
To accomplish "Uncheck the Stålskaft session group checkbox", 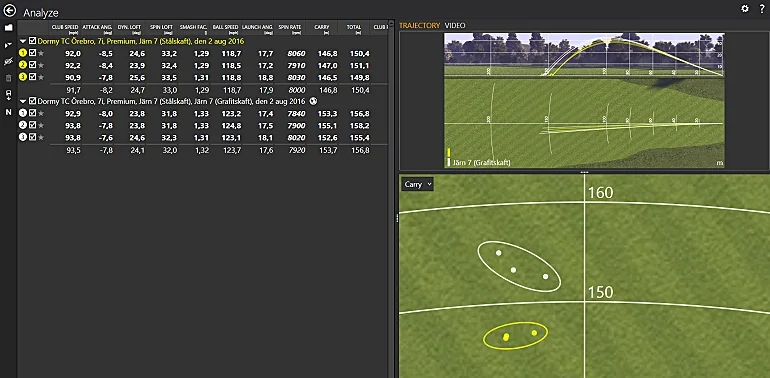I will point(32,41).
